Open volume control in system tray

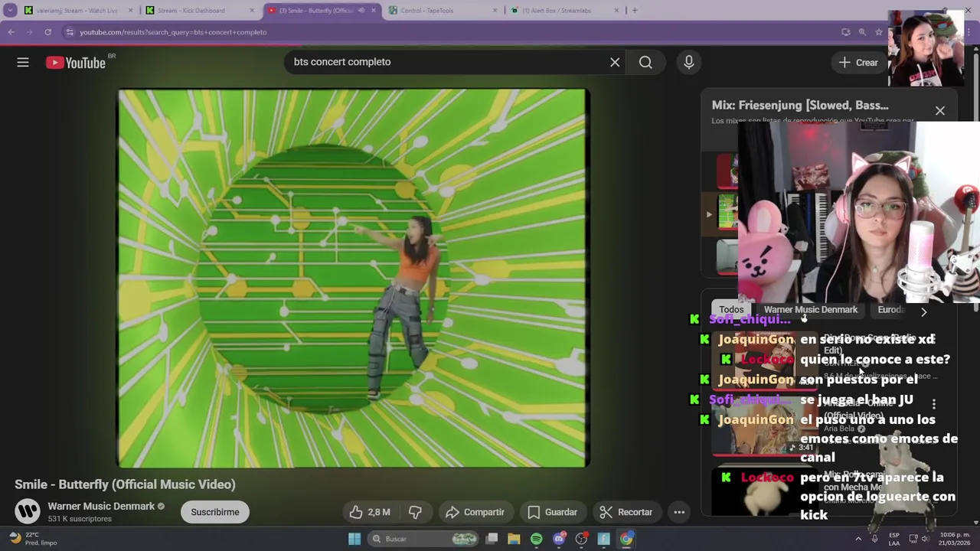point(925,539)
